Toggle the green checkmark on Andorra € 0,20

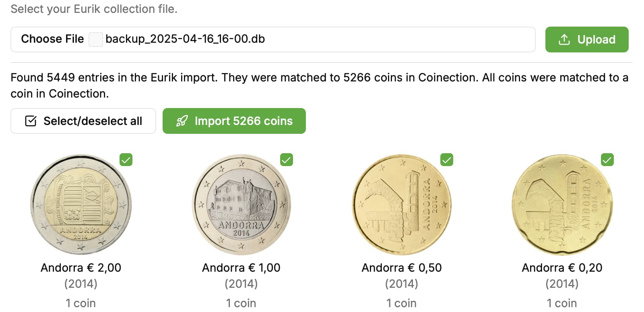(x=607, y=160)
